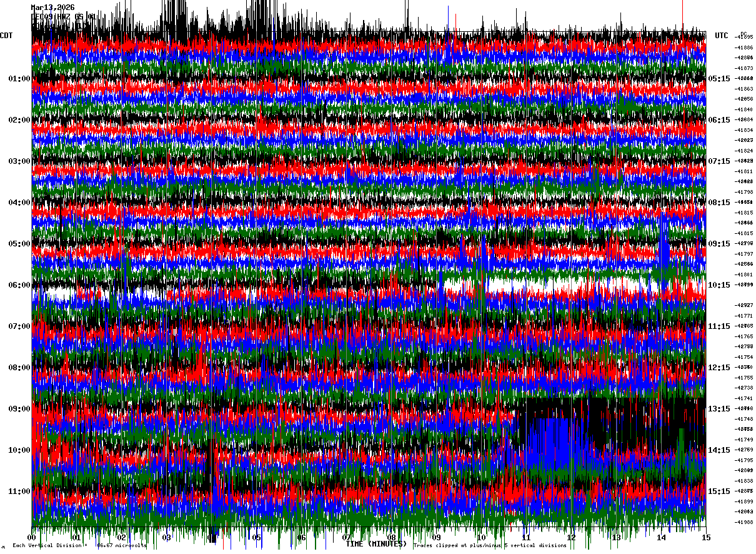Click minute tick 01 on time axis
Screen dimensions: 756x554
pyautogui.click(x=77, y=537)
